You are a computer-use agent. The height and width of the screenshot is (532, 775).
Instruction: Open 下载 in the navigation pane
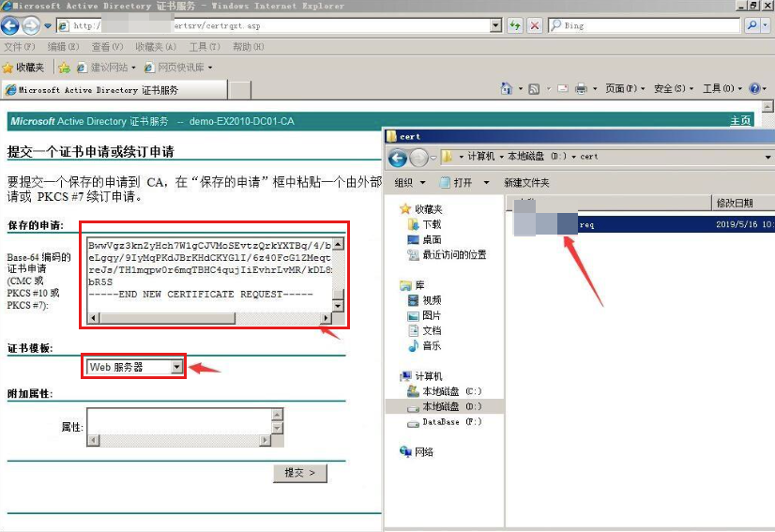click(432, 224)
